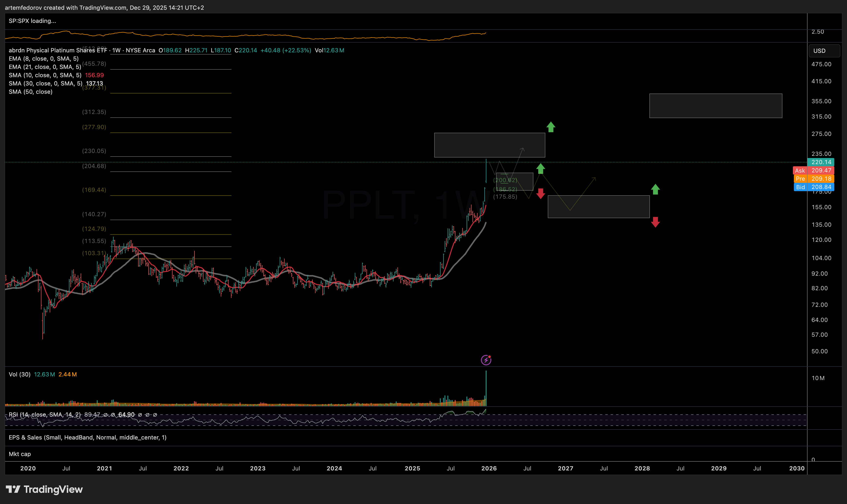Image resolution: width=847 pixels, height=504 pixels.
Task: Click the EPS & Sales indicator legend
Action: tap(88, 438)
